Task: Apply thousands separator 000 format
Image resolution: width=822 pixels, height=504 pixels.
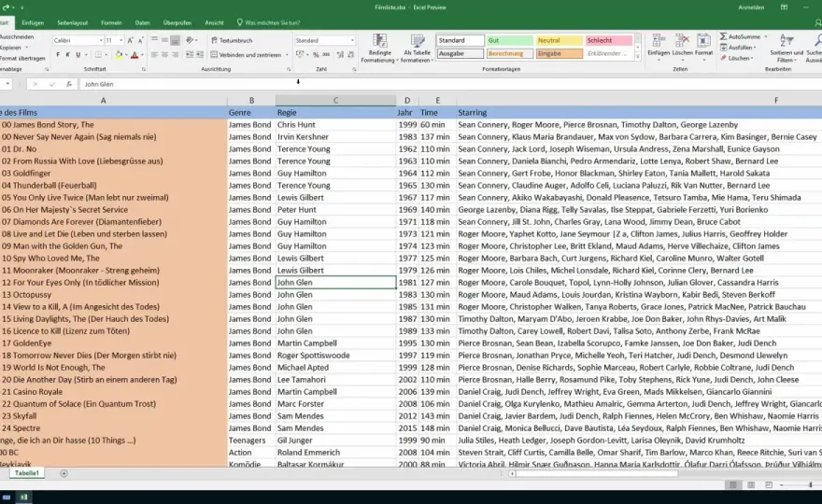Action: click(326, 54)
